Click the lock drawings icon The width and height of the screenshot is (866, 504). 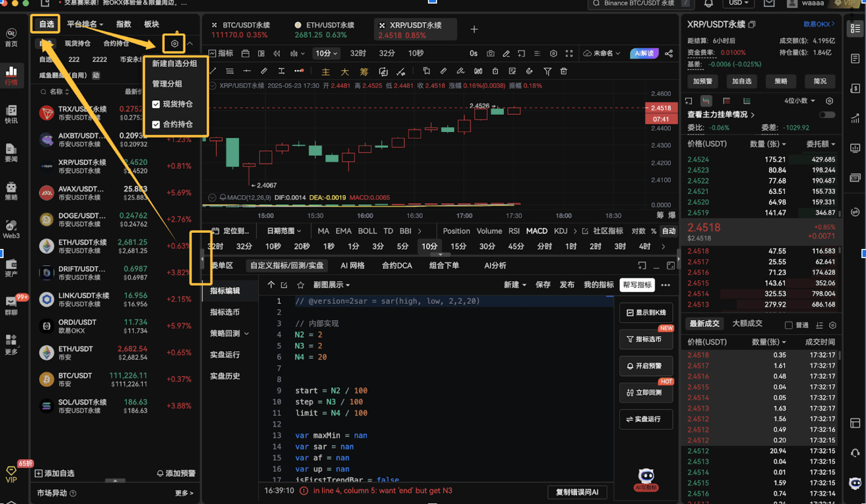495,71
